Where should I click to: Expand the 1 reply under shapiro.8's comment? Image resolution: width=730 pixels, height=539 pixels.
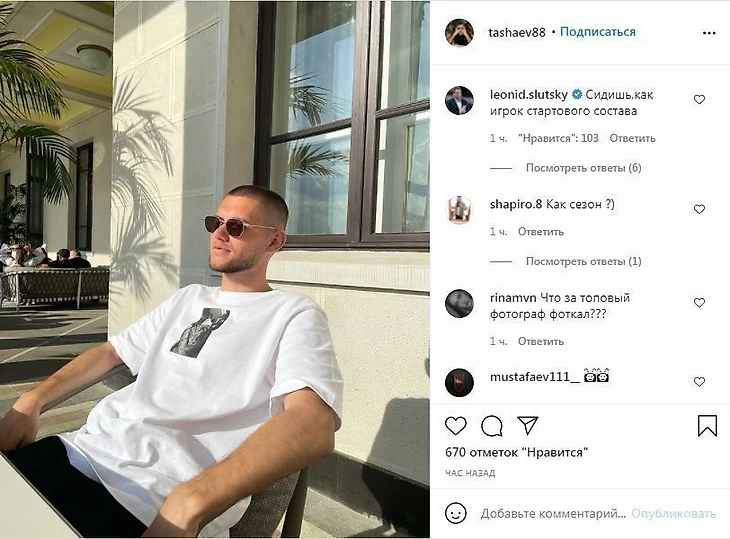point(583,262)
